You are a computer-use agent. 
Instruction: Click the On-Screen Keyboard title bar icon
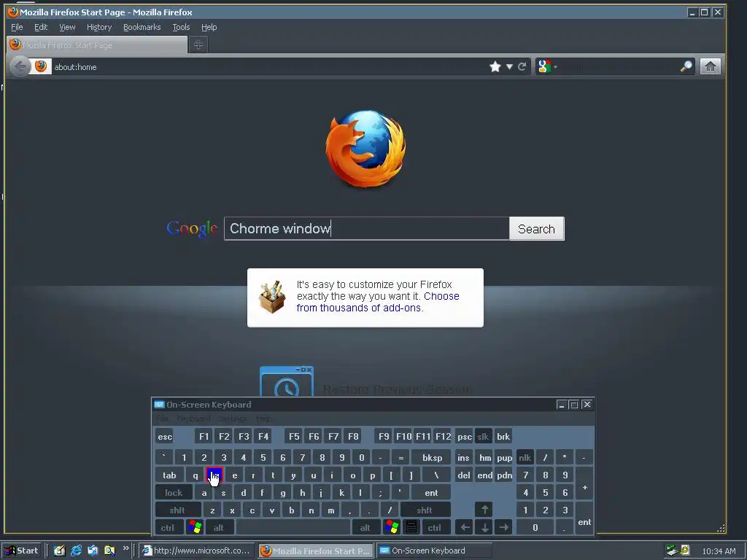point(159,404)
